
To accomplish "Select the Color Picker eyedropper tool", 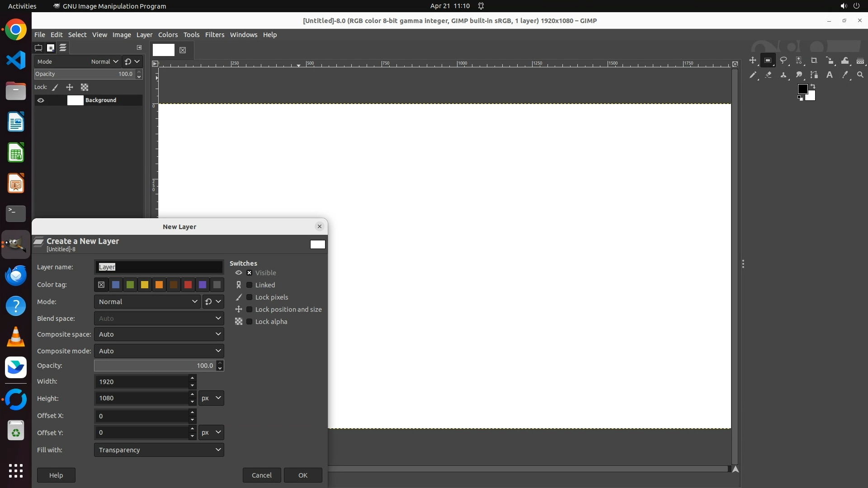I will (845, 75).
